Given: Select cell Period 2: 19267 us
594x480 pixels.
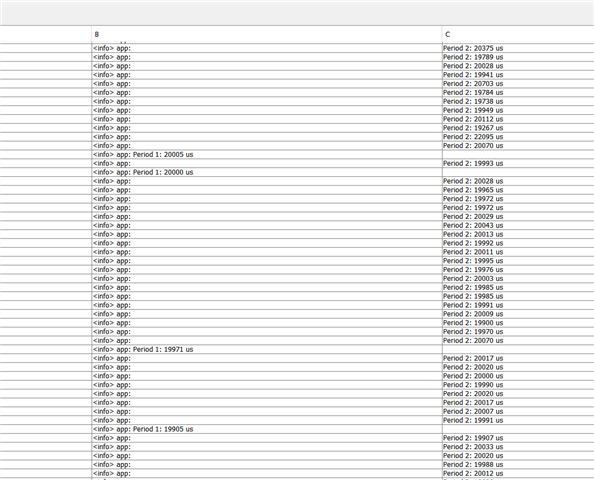Looking at the screenshot, I should click(518, 128).
